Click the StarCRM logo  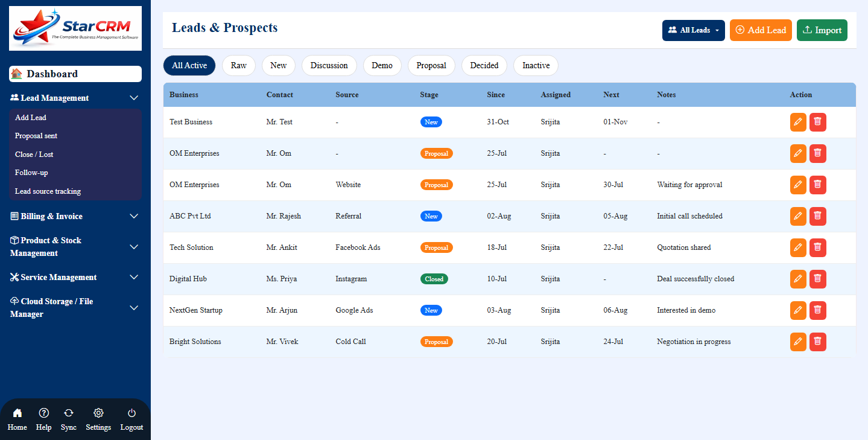pos(75,28)
